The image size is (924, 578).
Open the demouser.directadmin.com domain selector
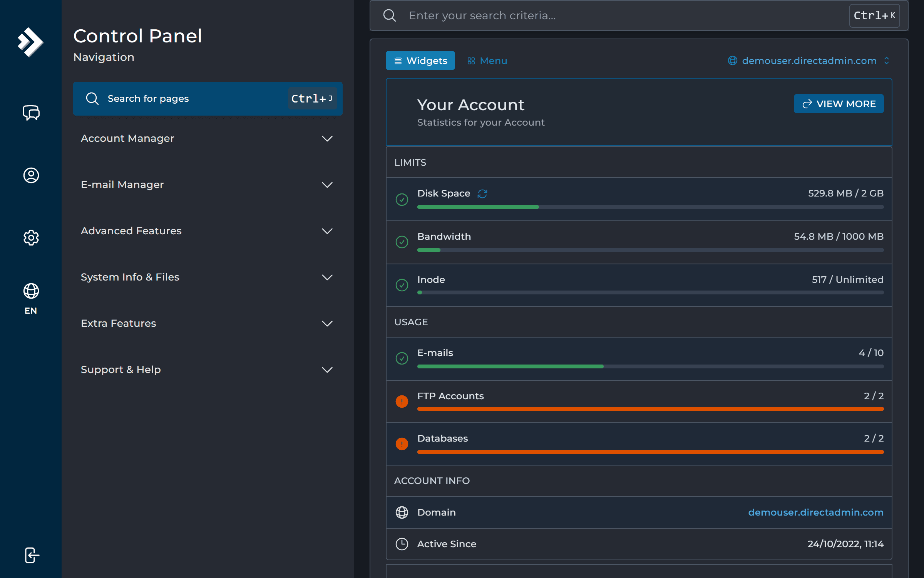coord(809,61)
